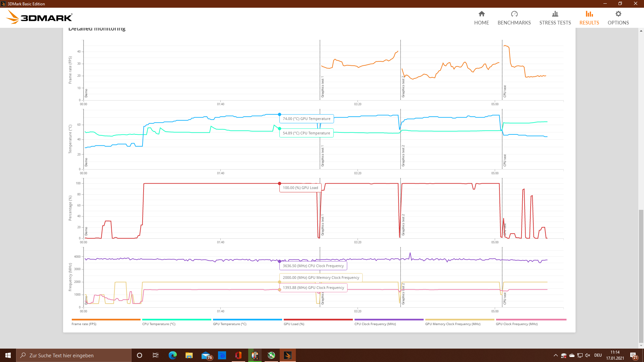
Task: Click the Graphics test 2 marker in frame rate chart
Action: coord(403,87)
